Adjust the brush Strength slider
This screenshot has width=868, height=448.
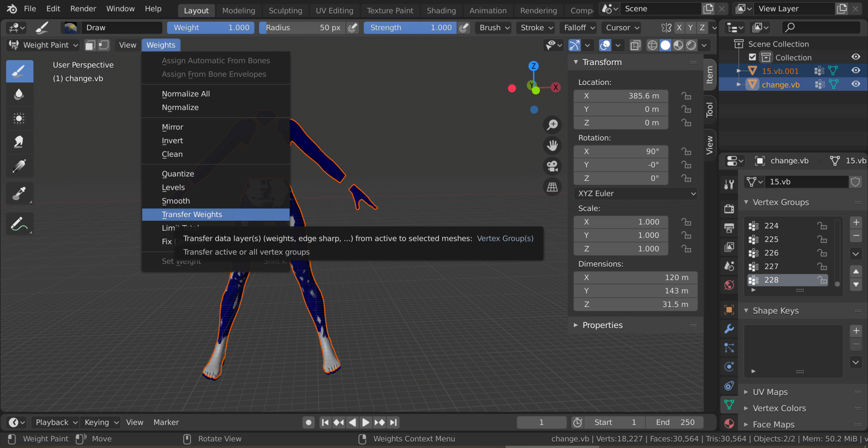tap(410, 28)
